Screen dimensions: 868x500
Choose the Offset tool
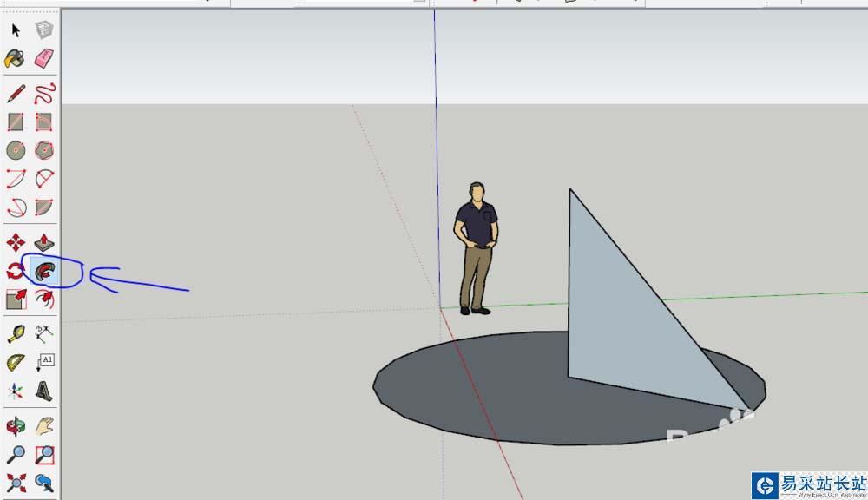[44, 299]
